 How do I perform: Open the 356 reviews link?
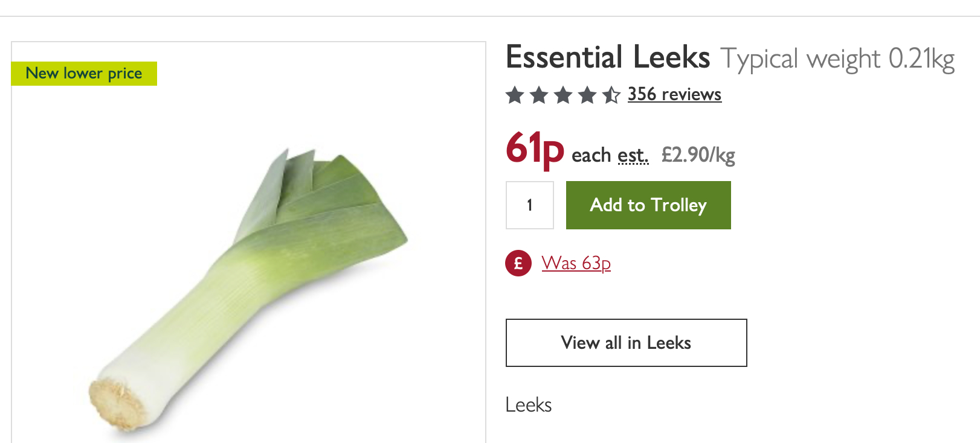[x=674, y=94]
